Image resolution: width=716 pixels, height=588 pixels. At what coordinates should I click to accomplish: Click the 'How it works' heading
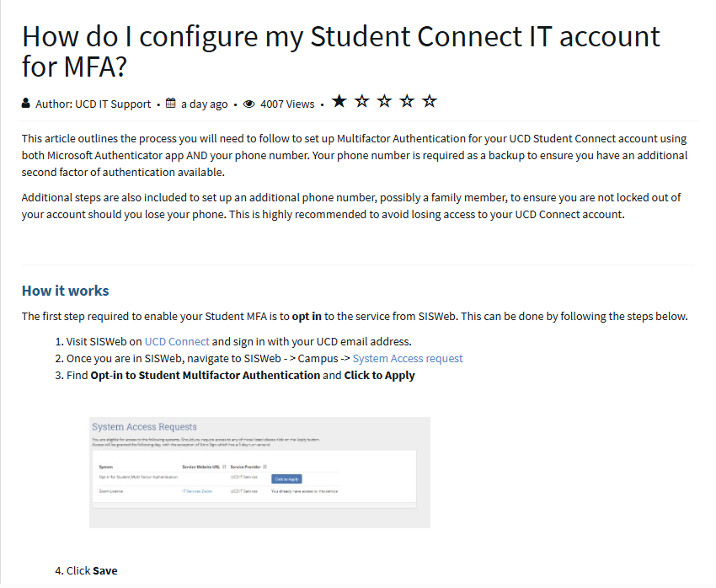point(65,291)
